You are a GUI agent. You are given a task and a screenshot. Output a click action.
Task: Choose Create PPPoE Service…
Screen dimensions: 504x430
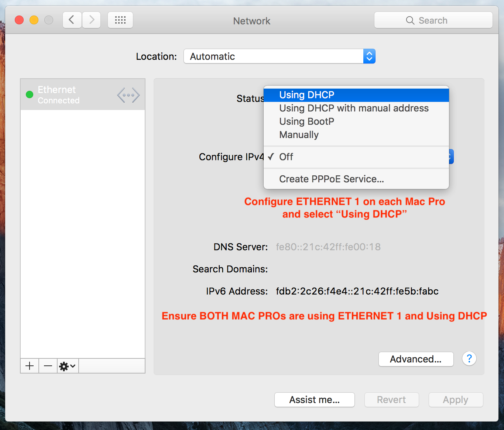click(356, 179)
